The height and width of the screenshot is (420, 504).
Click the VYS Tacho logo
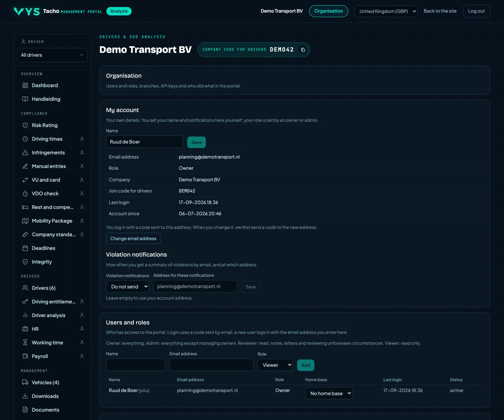pyautogui.click(x=27, y=11)
